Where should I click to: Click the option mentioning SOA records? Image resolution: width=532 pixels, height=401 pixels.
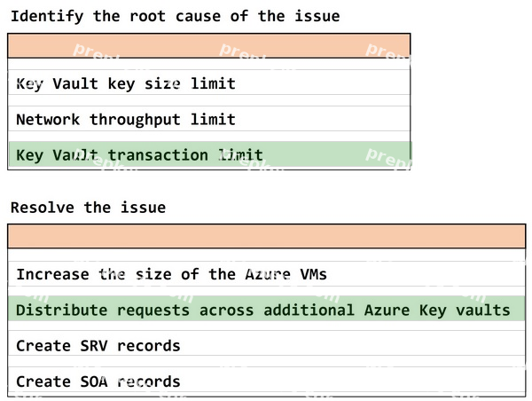click(267, 381)
